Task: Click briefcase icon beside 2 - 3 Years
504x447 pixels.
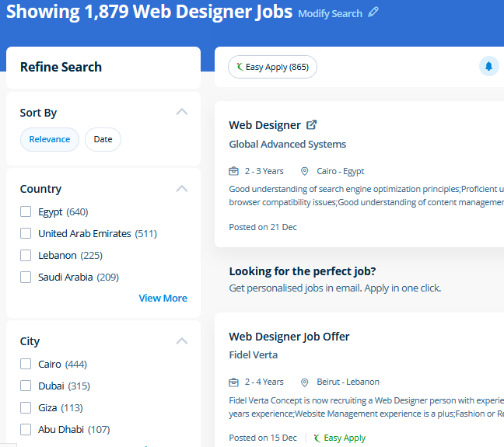Action: (233, 171)
